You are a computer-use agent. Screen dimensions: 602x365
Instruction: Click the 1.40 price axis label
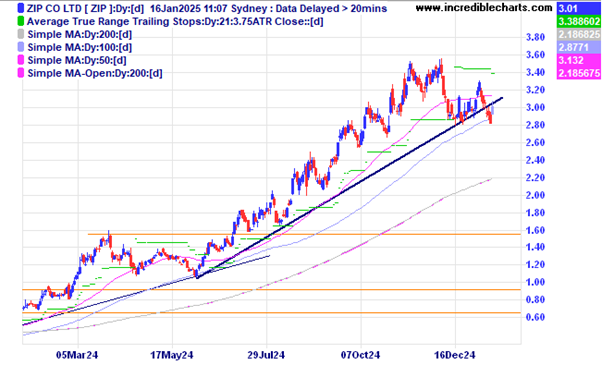(x=535, y=247)
